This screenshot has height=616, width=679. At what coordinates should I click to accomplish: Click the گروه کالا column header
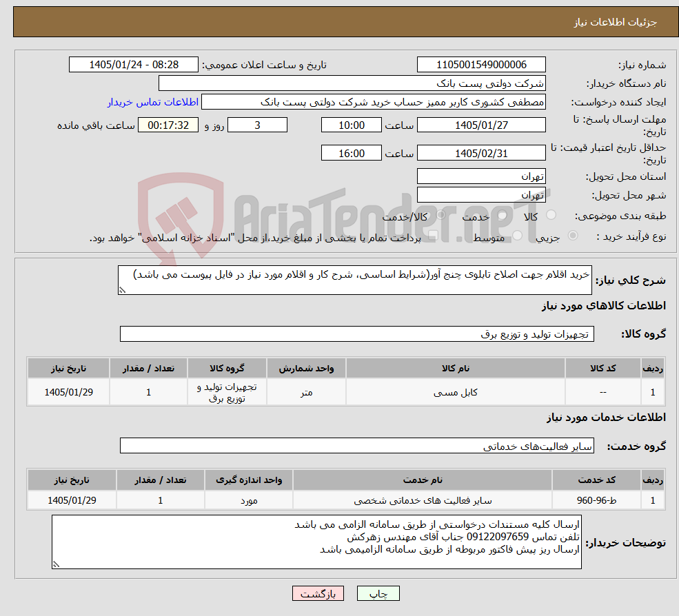point(227,369)
